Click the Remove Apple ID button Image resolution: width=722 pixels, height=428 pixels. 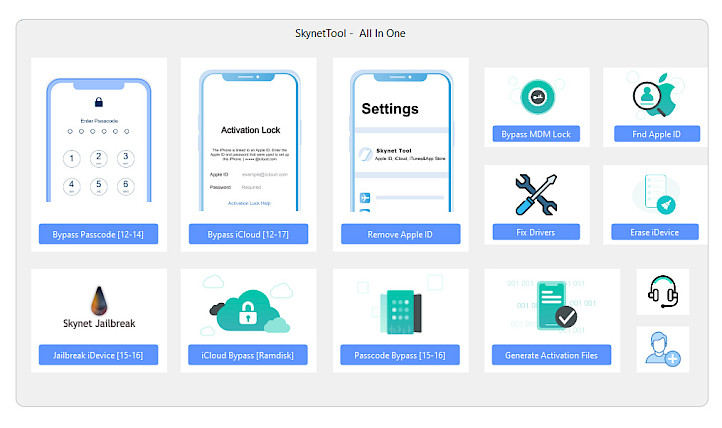[400, 234]
